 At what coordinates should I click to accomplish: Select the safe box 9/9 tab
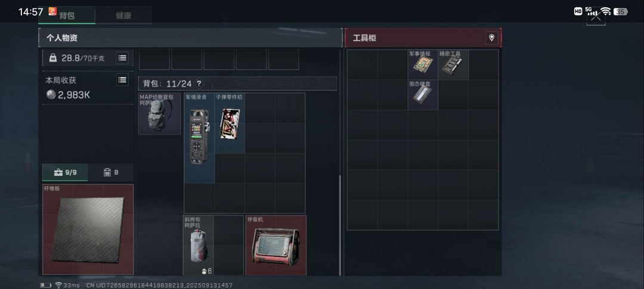coord(66,173)
